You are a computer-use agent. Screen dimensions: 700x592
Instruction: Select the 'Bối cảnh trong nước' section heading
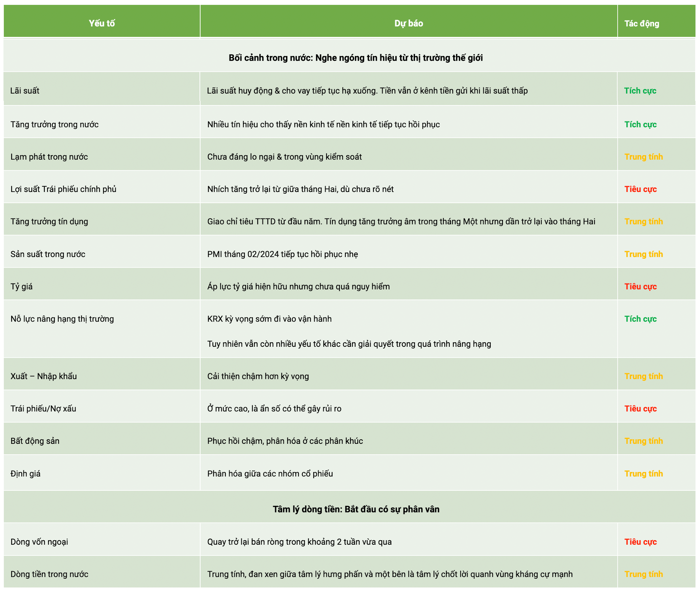(356, 58)
